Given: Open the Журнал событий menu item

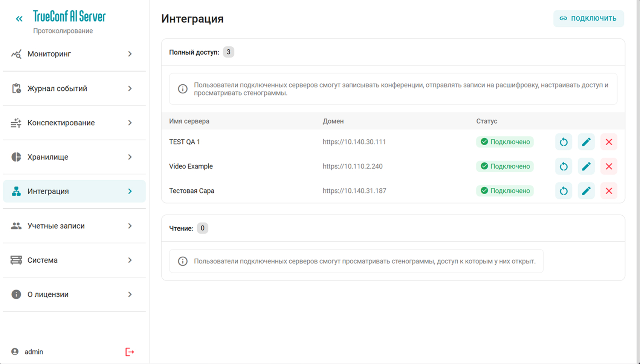Looking at the screenshot, I should [57, 88].
